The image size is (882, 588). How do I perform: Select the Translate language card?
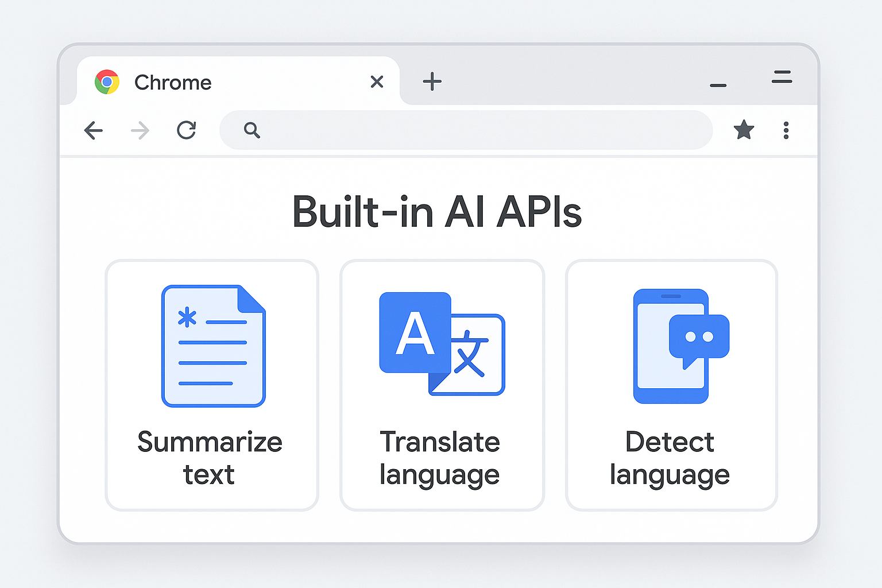441,385
